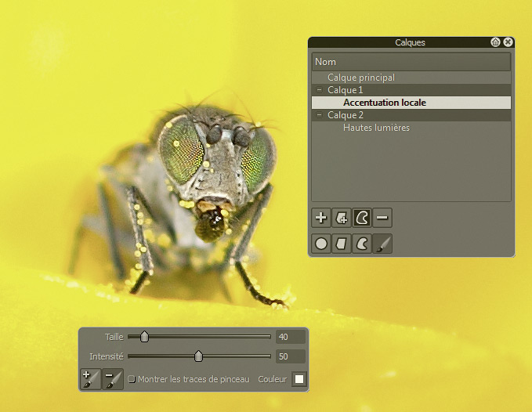Click the Couleur label
This screenshot has height=412, width=532.
(x=272, y=379)
